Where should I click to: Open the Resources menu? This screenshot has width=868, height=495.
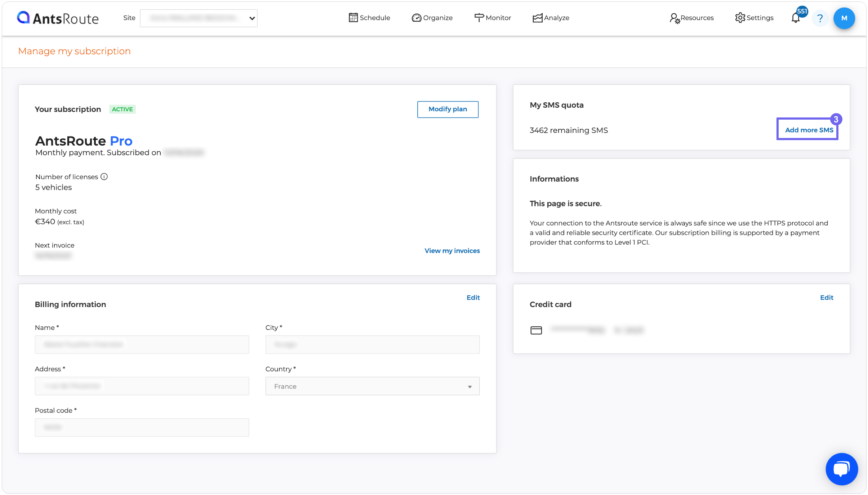(x=691, y=18)
